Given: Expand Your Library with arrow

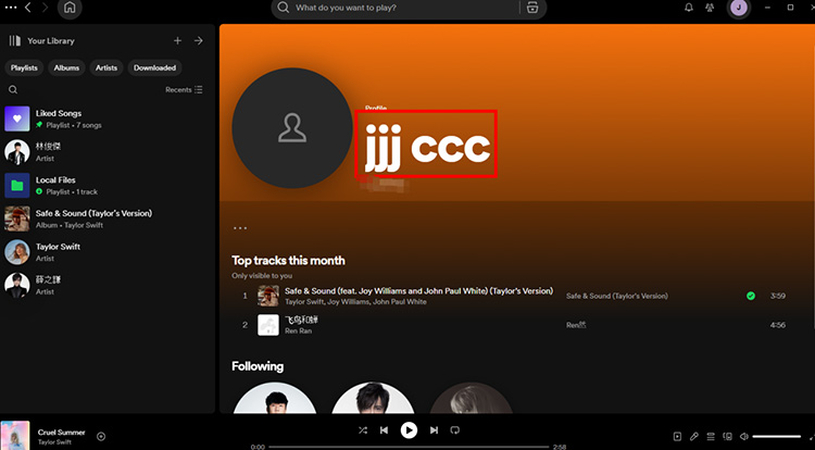Looking at the screenshot, I should click(x=199, y=41).
